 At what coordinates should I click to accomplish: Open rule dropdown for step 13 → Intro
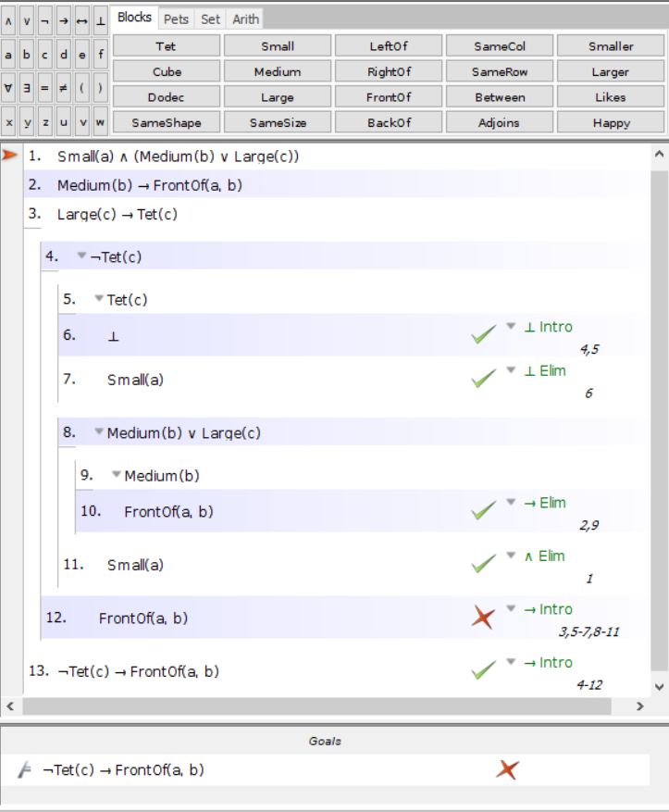point(511,661)
